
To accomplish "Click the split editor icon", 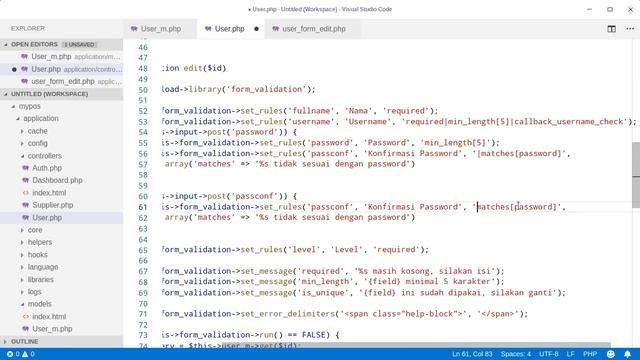I will 611,29.
